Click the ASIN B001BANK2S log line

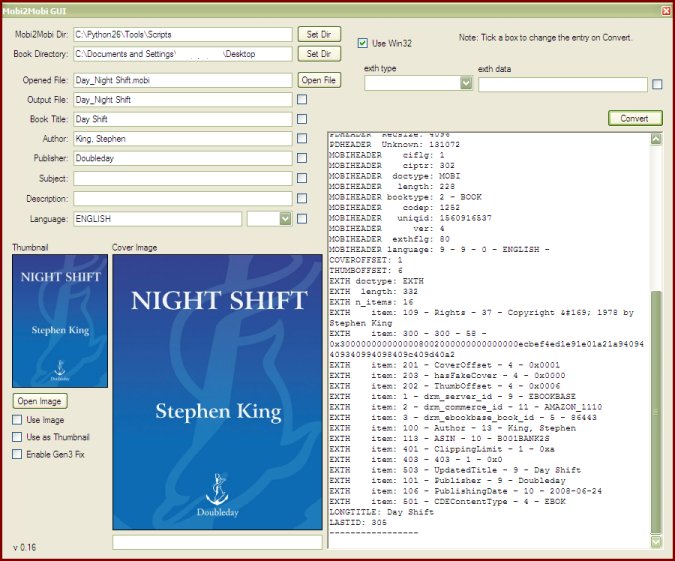[x=439, y=438]
